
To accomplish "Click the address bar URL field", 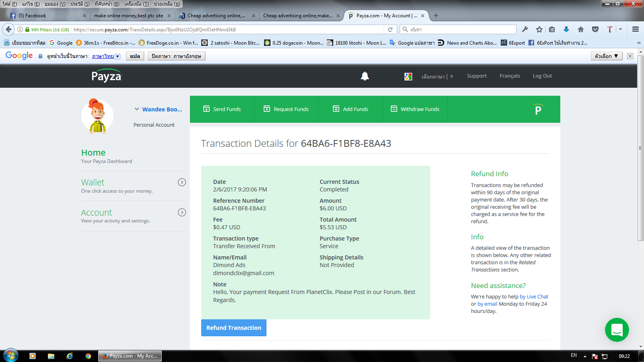I will [228, 29].
